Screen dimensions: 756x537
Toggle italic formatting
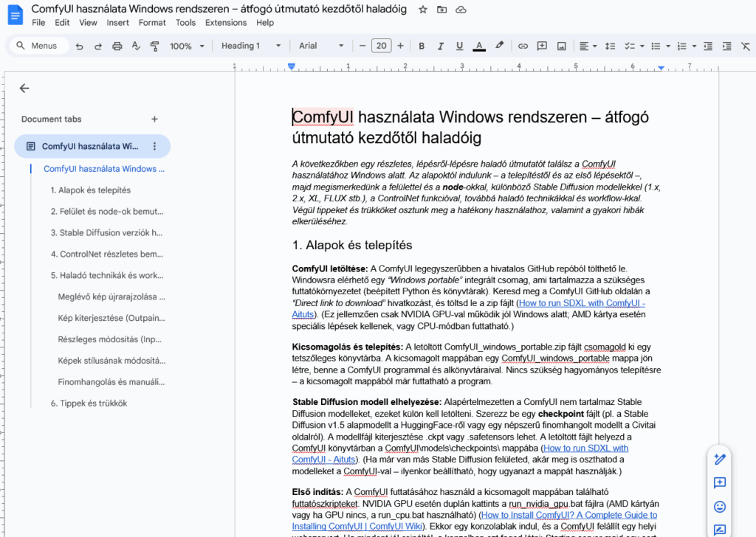(440, 46)
